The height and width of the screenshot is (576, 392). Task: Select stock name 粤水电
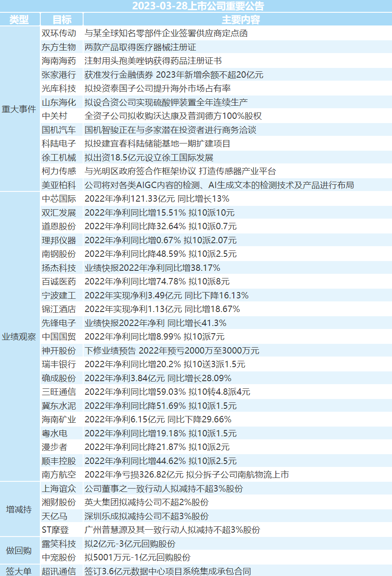pyautogui.click(x=55, y=433)
